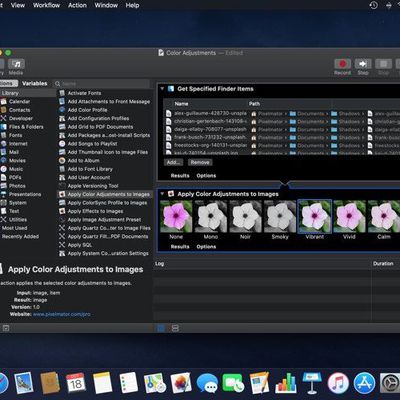Choose the Smoky color preset thumbnail
The height and width of the screenshot is (400, 400).
(280, 216)
